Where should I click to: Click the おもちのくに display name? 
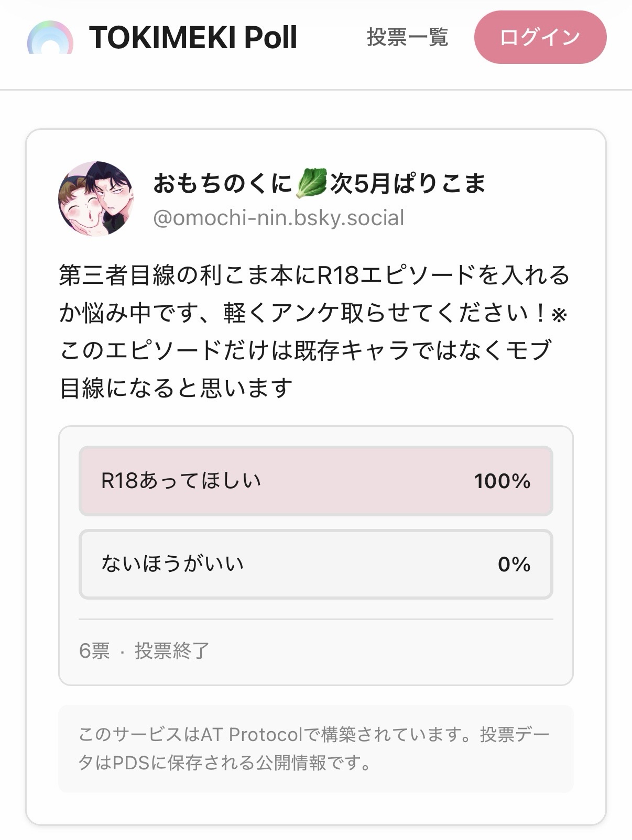pos(222,184)
